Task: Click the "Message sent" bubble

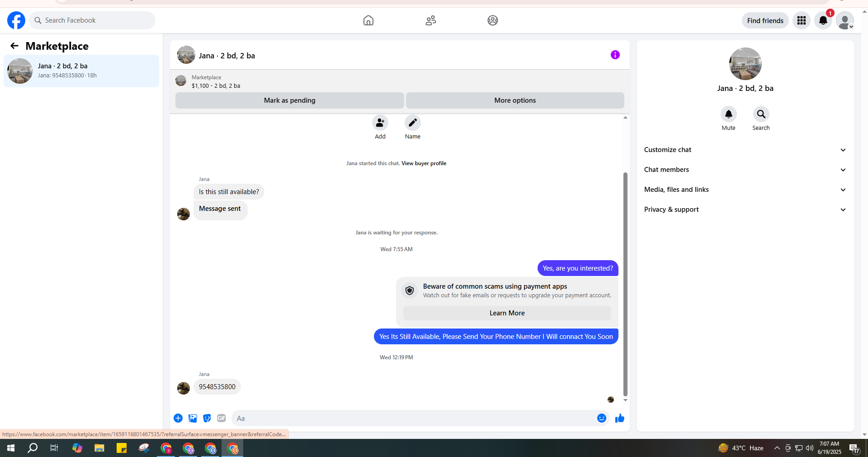Action: 220,209
